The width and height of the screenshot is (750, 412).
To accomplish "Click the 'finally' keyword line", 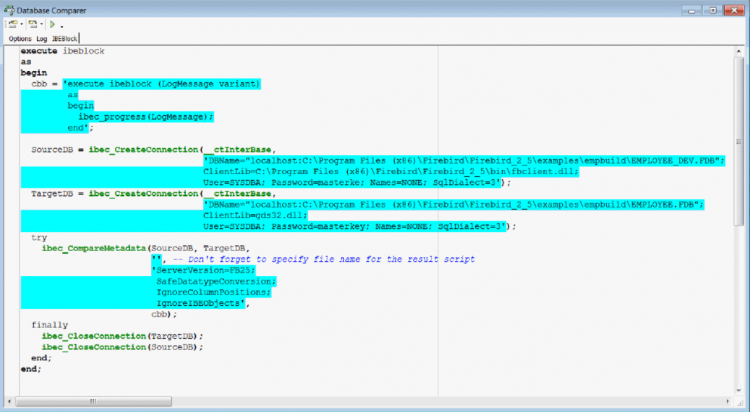I will point(50,325).
